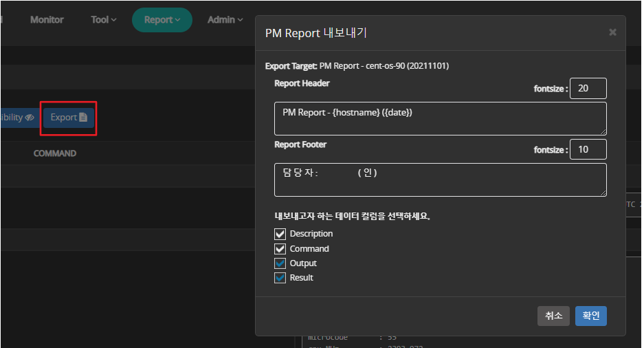Click the COMMAND column header
Image resolution: width=644 pixels, height=348 pixels.
(x=55, y=153)
